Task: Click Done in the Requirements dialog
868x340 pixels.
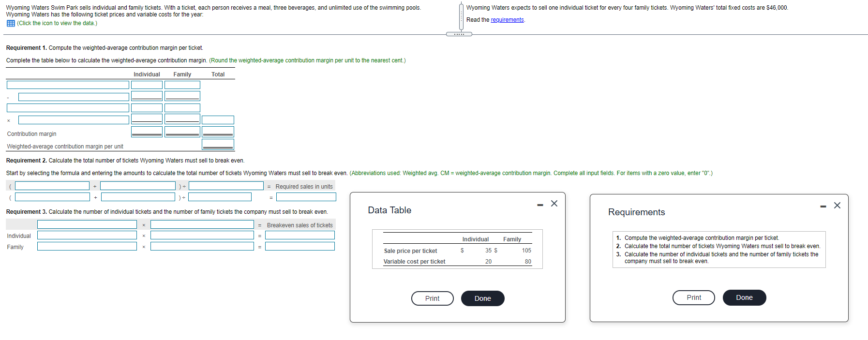Action: click(x=744, y=297)
